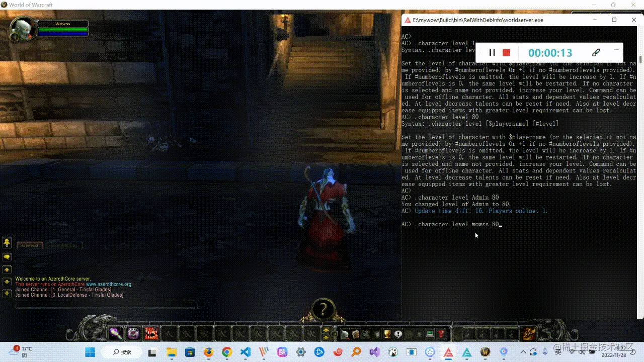Open the Wowss player portrait
Screen dimensions: 644x362
click(x=24, y=28)
